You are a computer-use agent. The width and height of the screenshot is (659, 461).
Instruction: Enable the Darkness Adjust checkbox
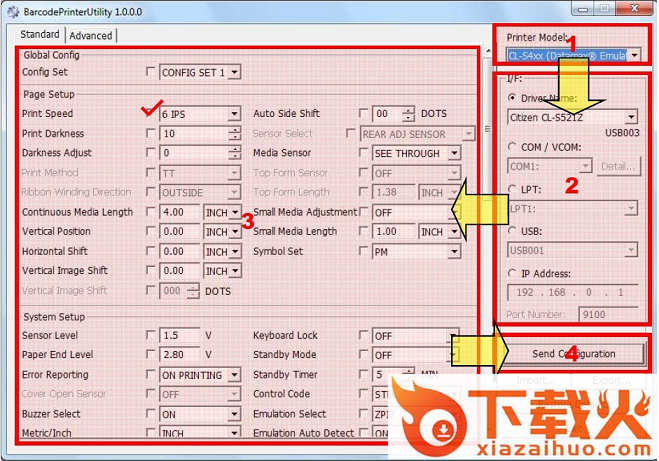tap(150, 153)
